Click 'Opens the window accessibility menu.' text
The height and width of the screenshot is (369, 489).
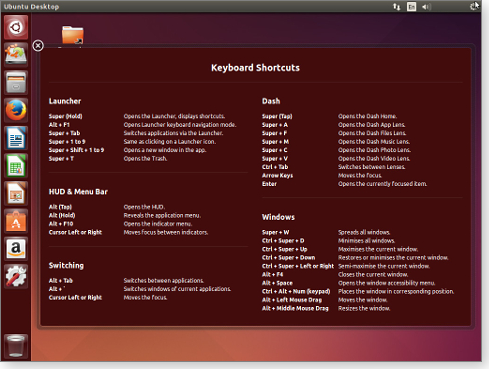(x=386, y=283)
